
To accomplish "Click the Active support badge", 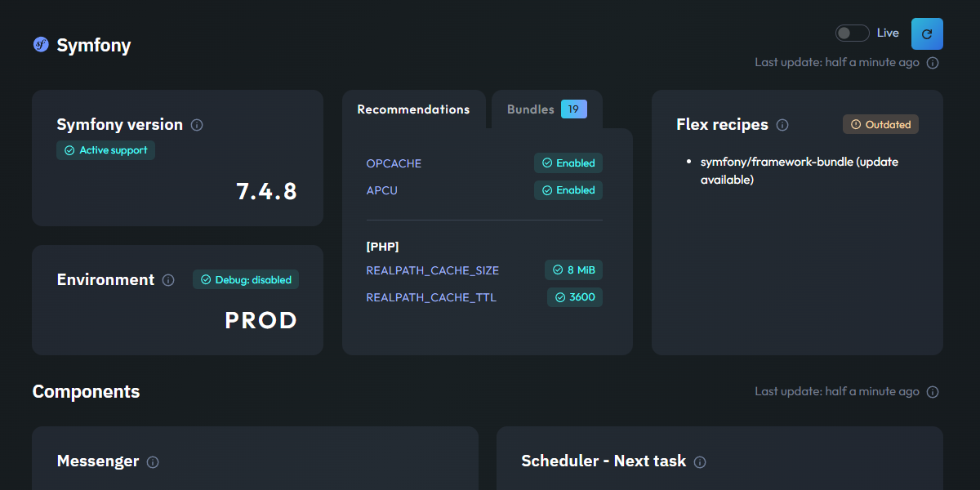I will pos(105,150).
